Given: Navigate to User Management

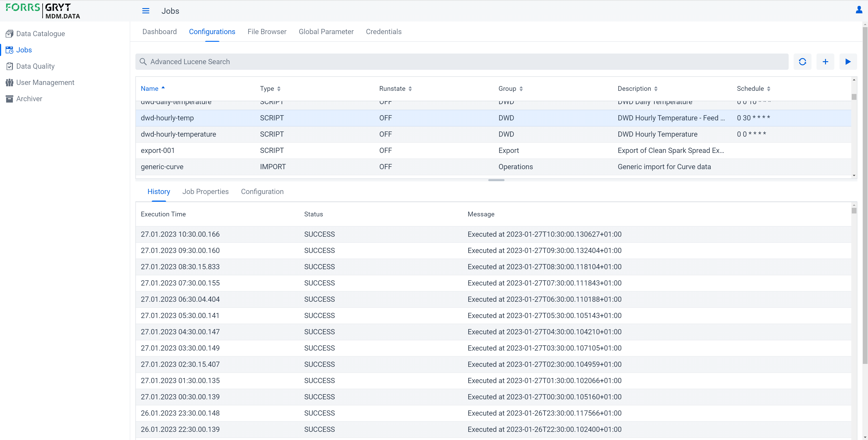Looking at the screenshot, I should click(45, 82).
